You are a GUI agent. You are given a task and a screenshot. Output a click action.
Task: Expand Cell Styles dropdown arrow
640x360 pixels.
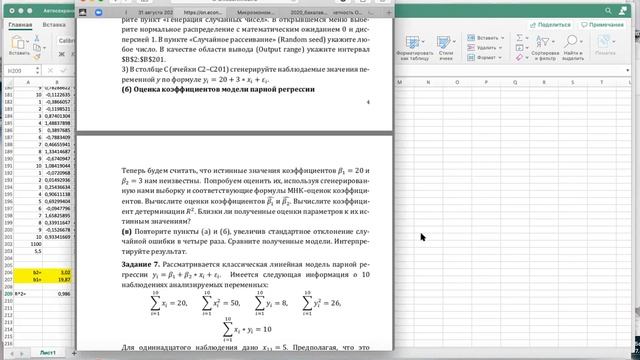coord(454,42)
